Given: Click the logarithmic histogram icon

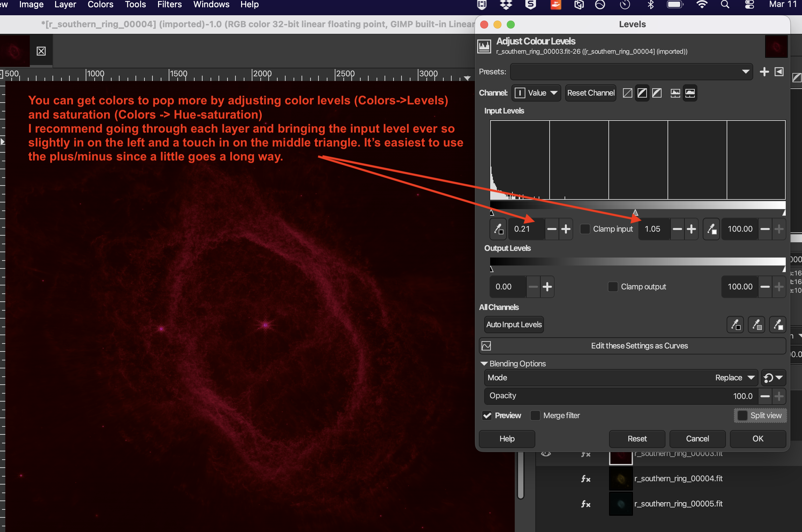Looking at the screenshot, I should (690, 93).
